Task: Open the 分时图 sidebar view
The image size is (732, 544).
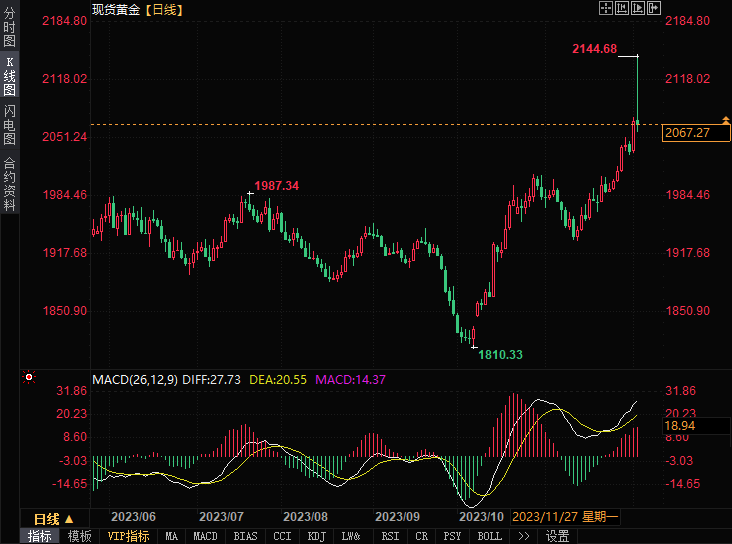Action: coord(9,26)
